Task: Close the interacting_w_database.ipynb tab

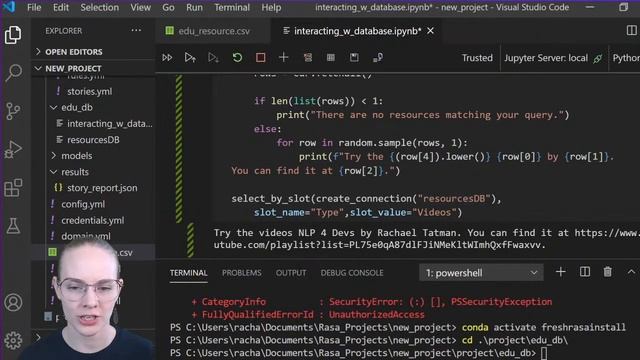Action: click(x=430, y=31)
